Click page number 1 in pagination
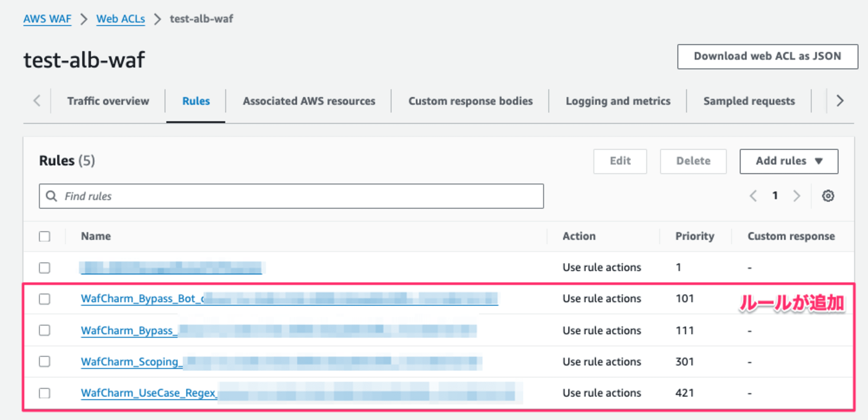Viewport: 868px width, 420px height. coord(775,196)
